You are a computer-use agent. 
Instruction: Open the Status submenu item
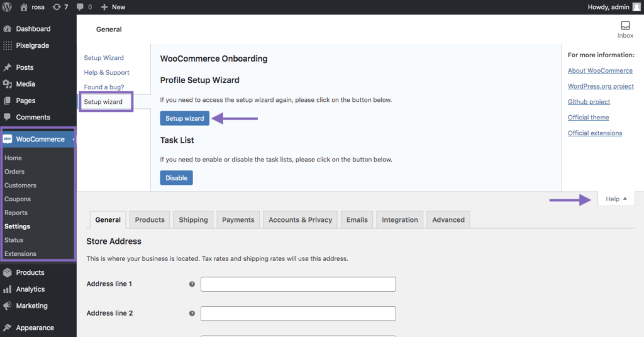click(14, 240)
